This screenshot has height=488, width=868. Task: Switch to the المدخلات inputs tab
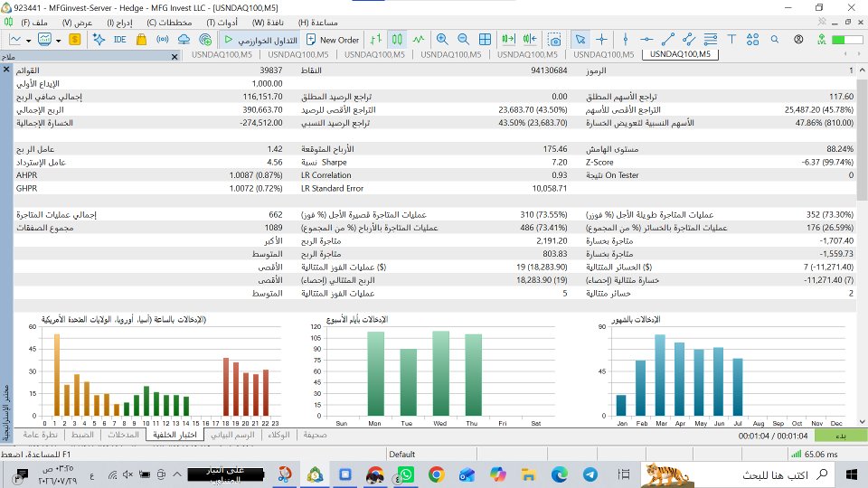[x=124, y=435]
